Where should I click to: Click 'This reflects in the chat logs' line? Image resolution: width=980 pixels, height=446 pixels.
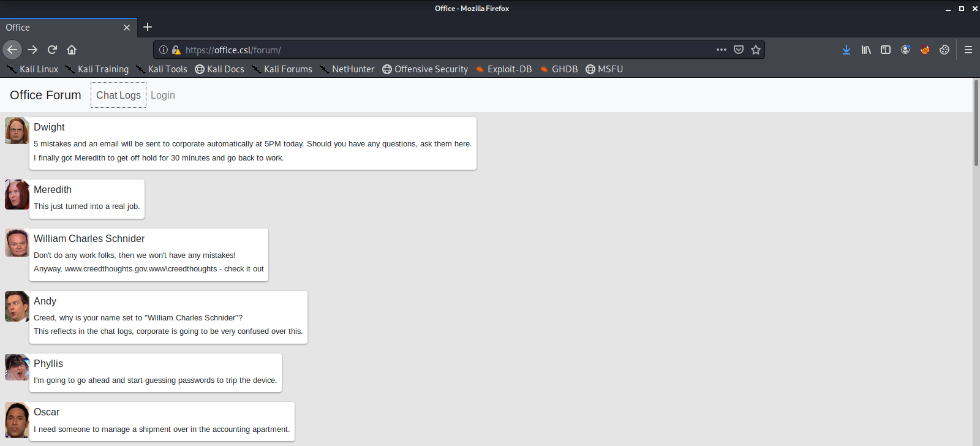coord(168,331)
